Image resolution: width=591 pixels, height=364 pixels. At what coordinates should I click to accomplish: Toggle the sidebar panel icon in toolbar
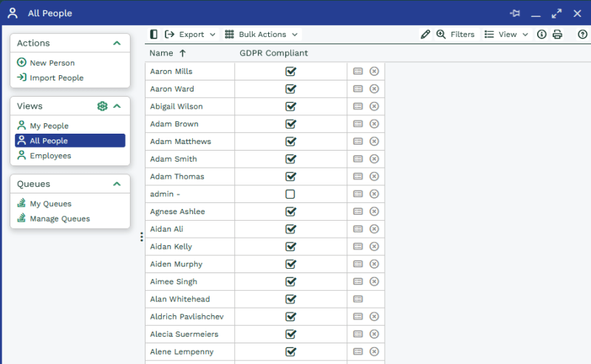154,35
